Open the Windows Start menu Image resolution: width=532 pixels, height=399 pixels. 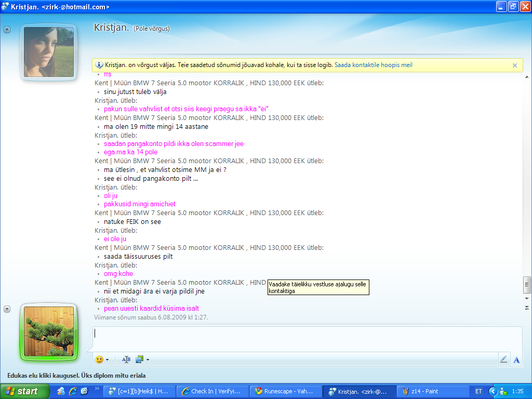22,391
